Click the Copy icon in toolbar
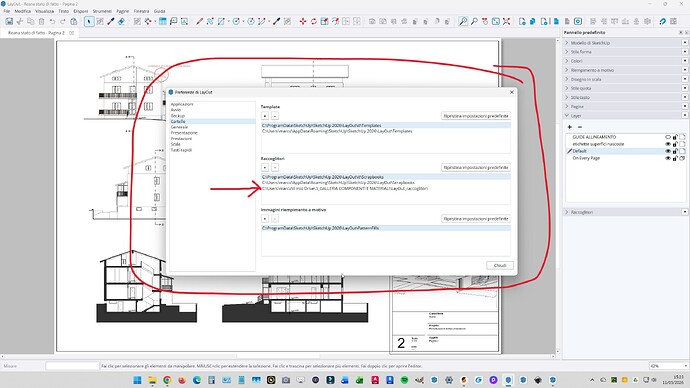This screenshot has width=690, height=388. click(30, 21)
